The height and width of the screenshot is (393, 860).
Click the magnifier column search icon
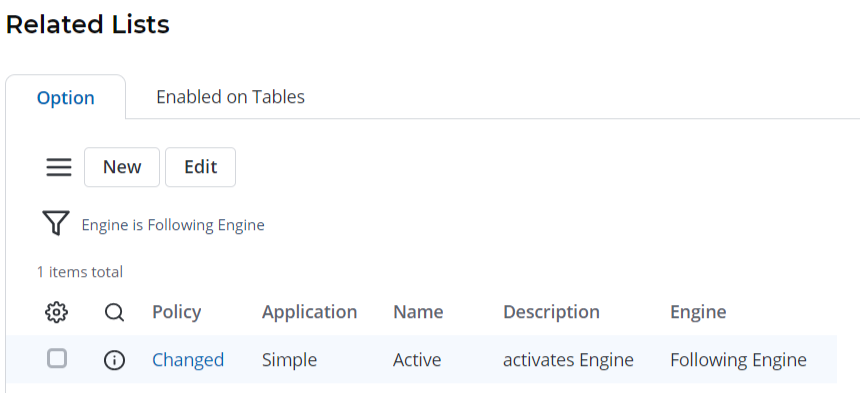(x=115, y=312)
